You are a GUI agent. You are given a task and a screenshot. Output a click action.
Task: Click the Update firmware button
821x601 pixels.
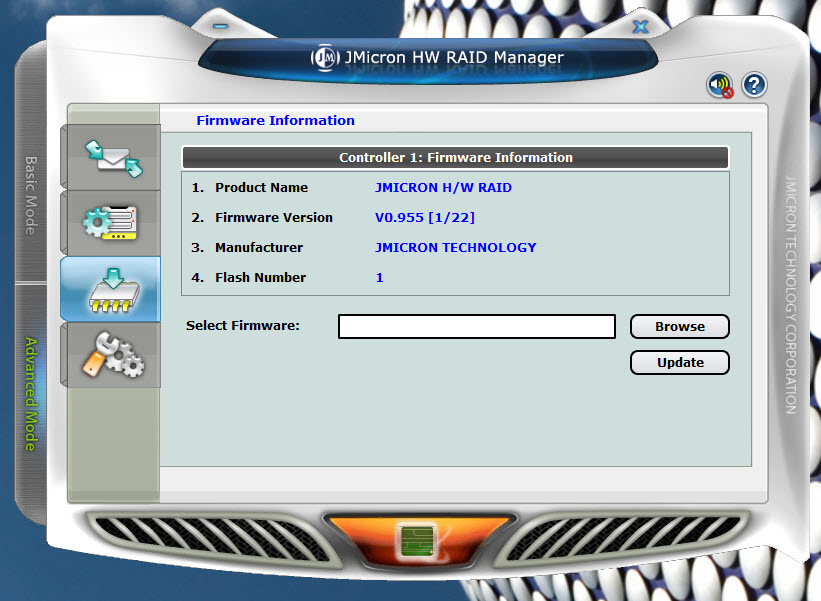(x=680, y=362)
